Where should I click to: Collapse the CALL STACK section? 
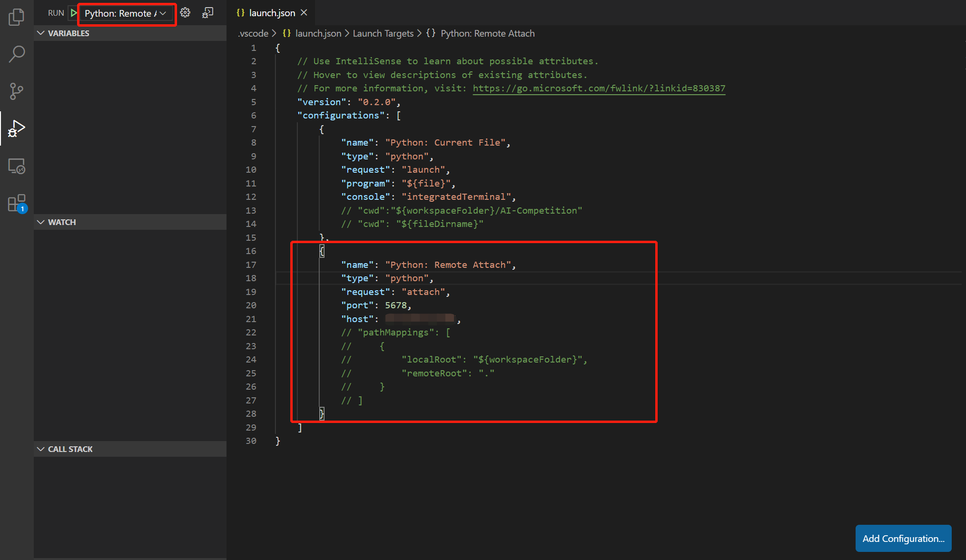pyautogui.click(x=40, y=449)
